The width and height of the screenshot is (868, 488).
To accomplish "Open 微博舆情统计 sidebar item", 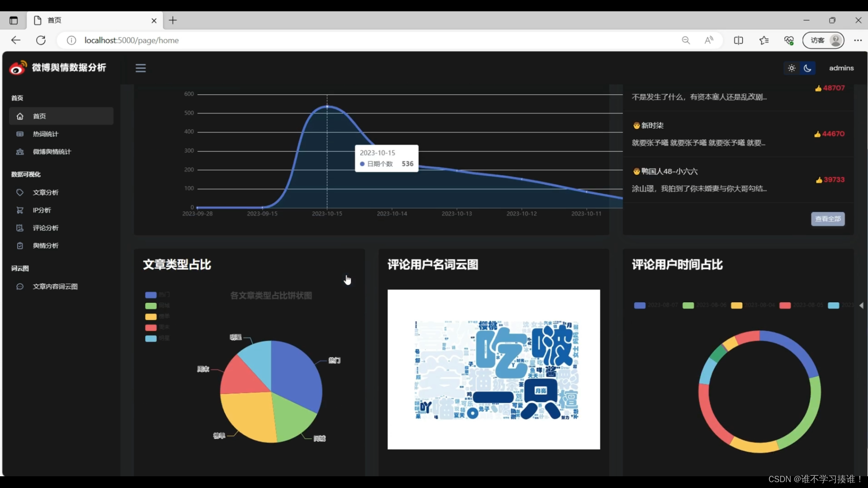I will pos(52,152).
